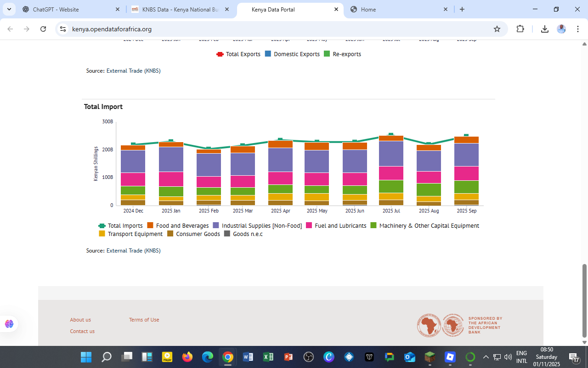The image size is (588, 368).
Task: Click inside the browser address bar
Action: [x=184, y=29]
